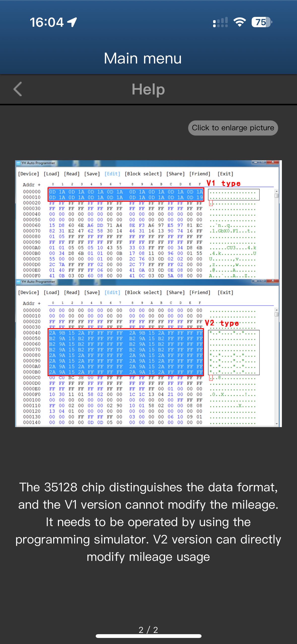Screen dimensions: 297x644
Task: Tap the Main menu title
Action: click(x=143, y=58)
